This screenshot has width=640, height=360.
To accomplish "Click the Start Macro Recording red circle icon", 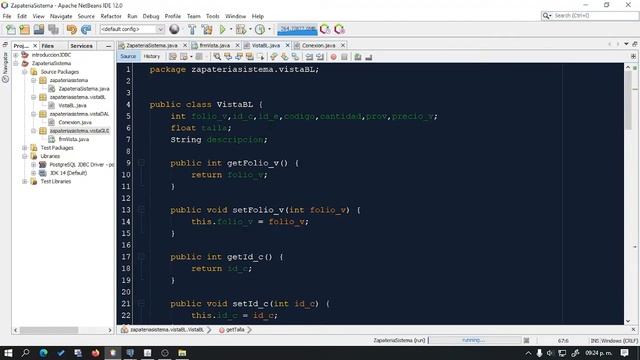I will click(x=333, y=57).
